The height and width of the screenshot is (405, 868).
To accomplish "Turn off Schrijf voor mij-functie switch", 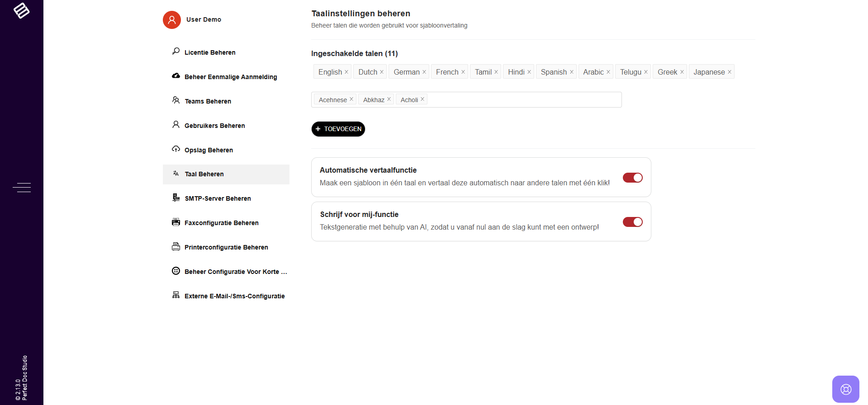I will click(x=632, y=222).
